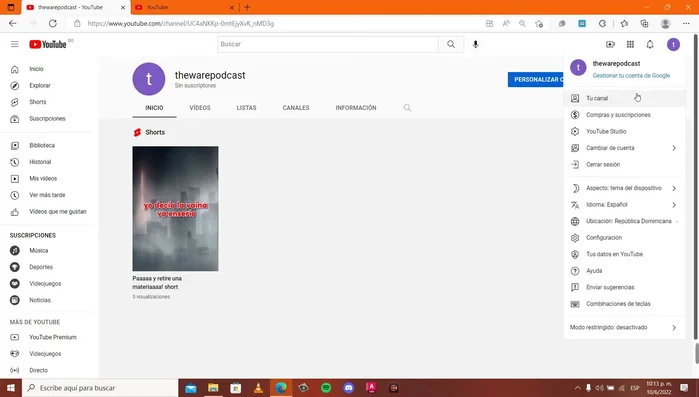Click the account avatar in header
Viewport: 699px width, 397px height.
click(673, 44)
